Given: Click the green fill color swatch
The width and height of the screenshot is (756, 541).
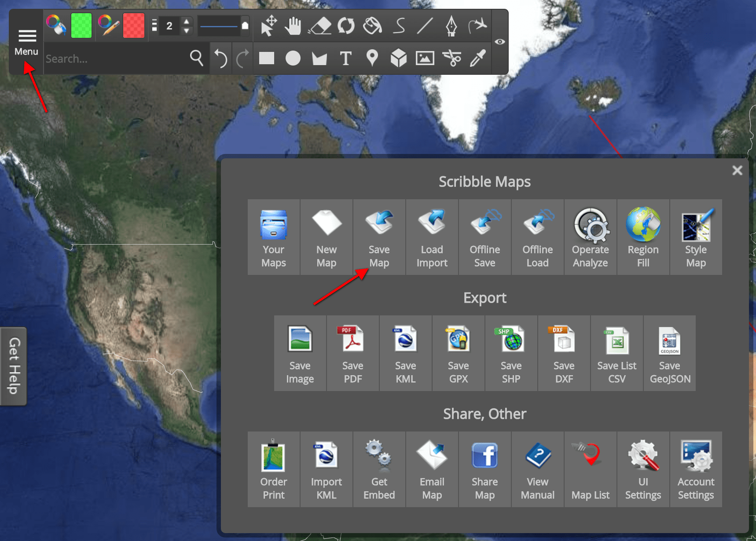Looking at the screenshot, I should click(x=81, y=25).
